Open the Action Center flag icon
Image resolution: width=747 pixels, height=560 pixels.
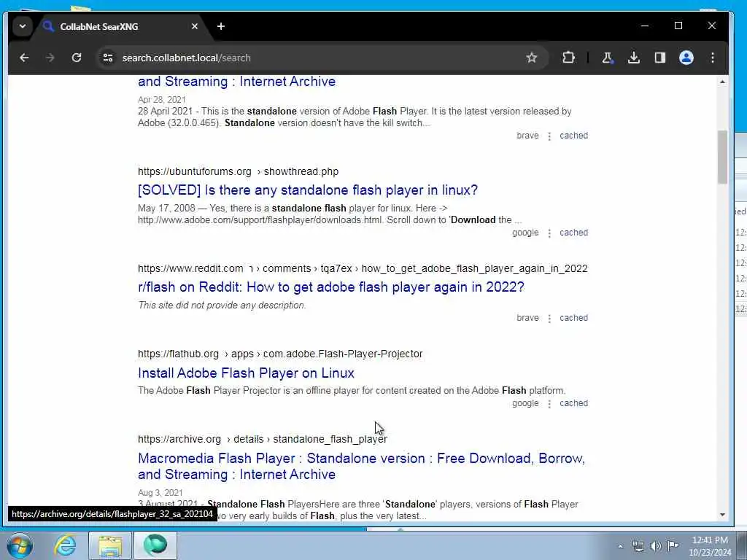click(x=673, y=546)
